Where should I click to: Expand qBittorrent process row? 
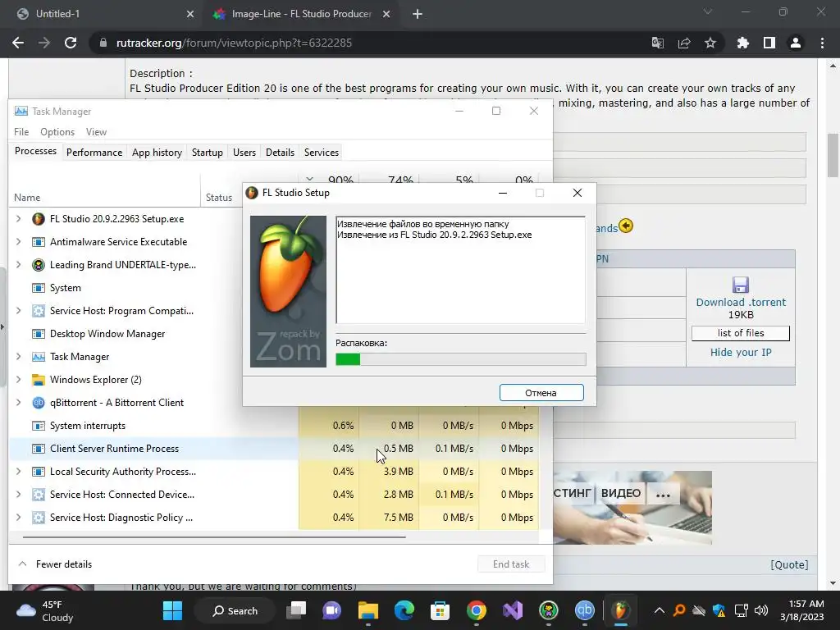18,402
